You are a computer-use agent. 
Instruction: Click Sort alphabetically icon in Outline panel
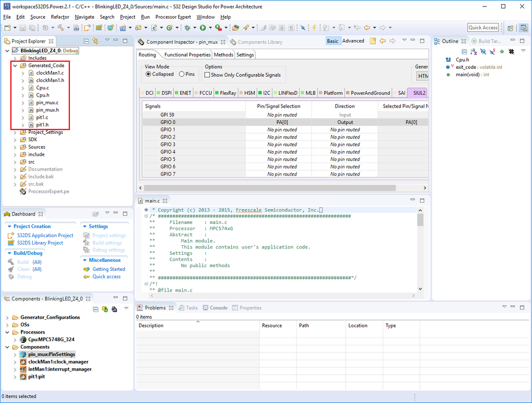pyautogui.click(x=473, y=52)
